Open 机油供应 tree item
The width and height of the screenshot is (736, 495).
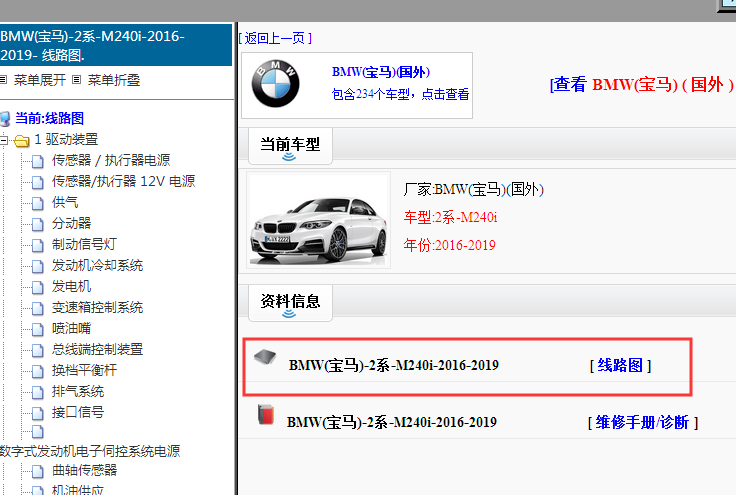point(78,489)
